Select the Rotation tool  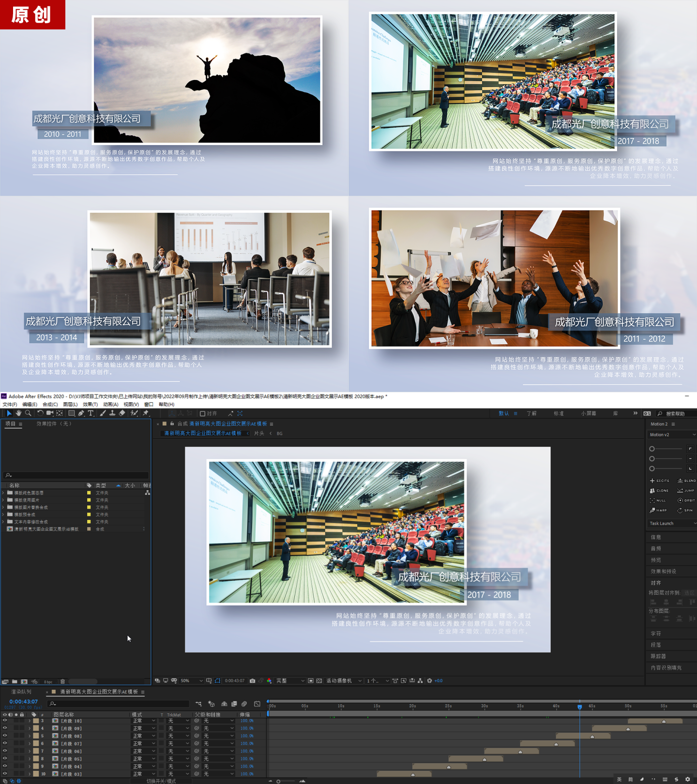(x=40, y=413)
